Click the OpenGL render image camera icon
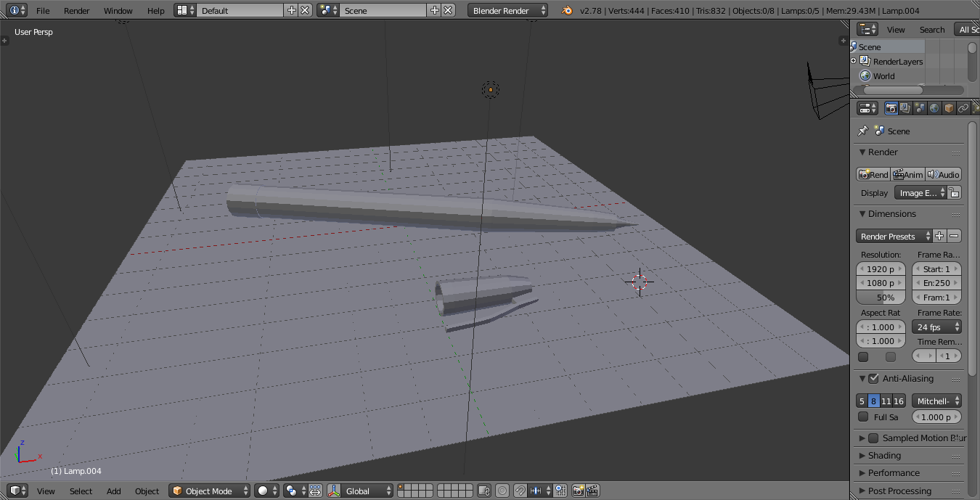Image resolution: width=980 pixels, height=500 pixels. 578,491
